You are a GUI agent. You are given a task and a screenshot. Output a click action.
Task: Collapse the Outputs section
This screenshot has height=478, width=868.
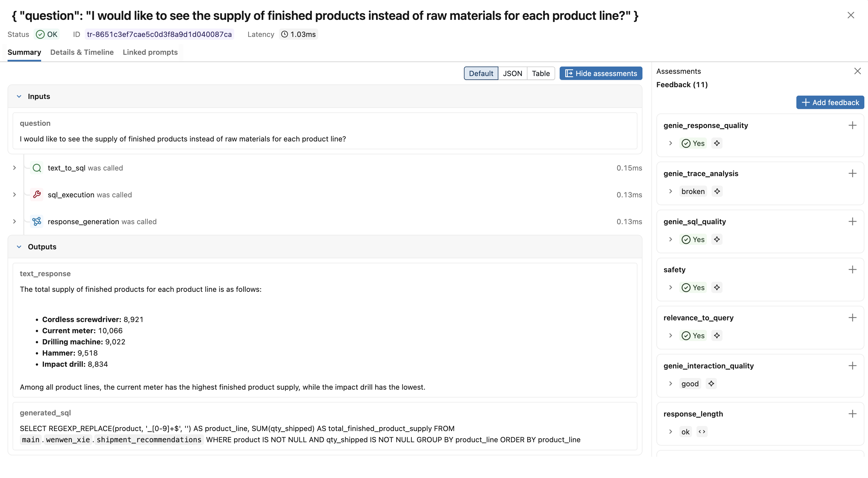pyautogui.click(x=19, y=247)
